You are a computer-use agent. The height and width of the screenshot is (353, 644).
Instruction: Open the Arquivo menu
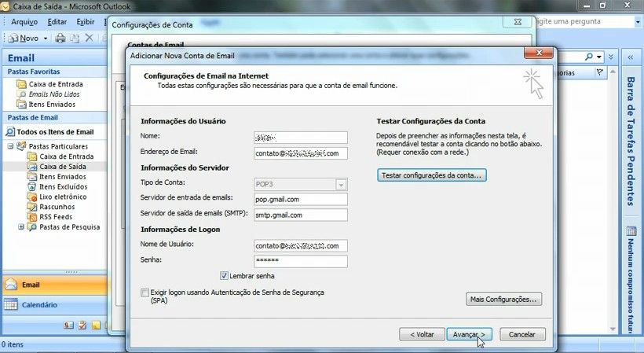(x=24, y=21)
